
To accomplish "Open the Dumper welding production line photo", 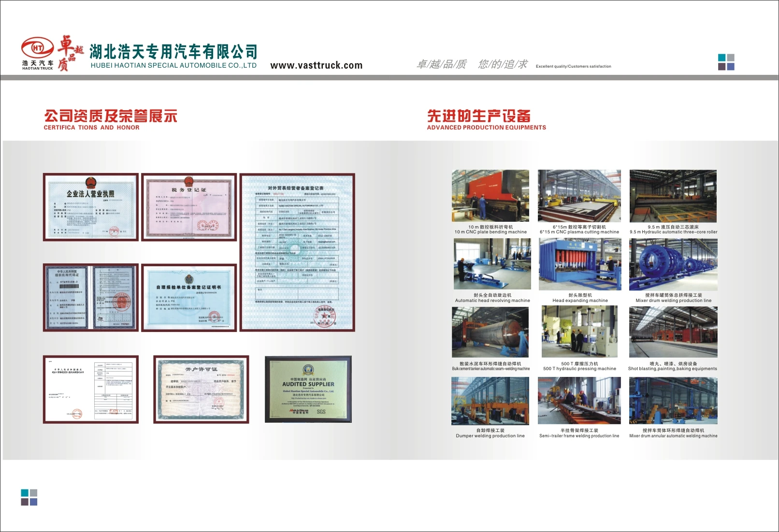I will pyautogui.click(x=490, y=401).
